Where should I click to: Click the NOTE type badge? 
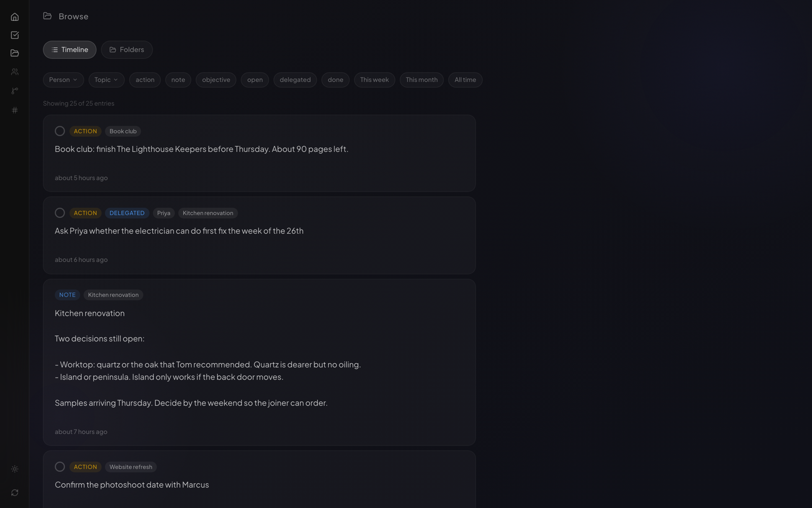point(67,295)
